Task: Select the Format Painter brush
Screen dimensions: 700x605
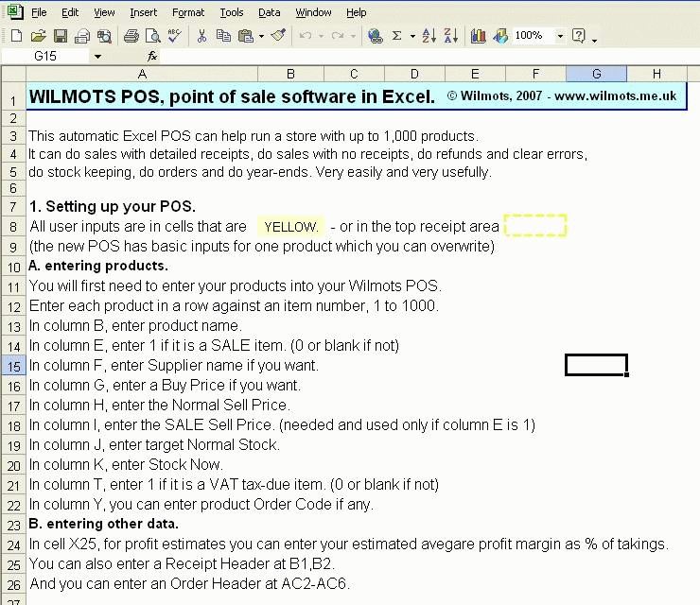Action: coord(278,35)
